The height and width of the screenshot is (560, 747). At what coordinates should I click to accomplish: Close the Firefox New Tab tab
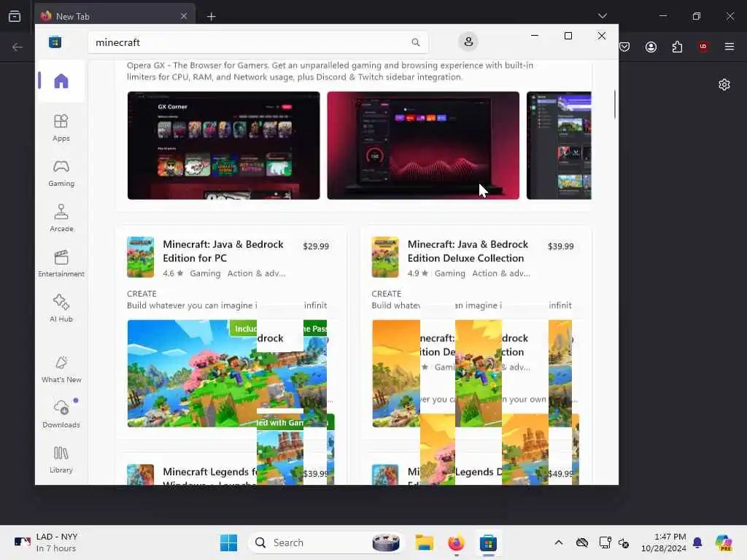tap(184, 16)
